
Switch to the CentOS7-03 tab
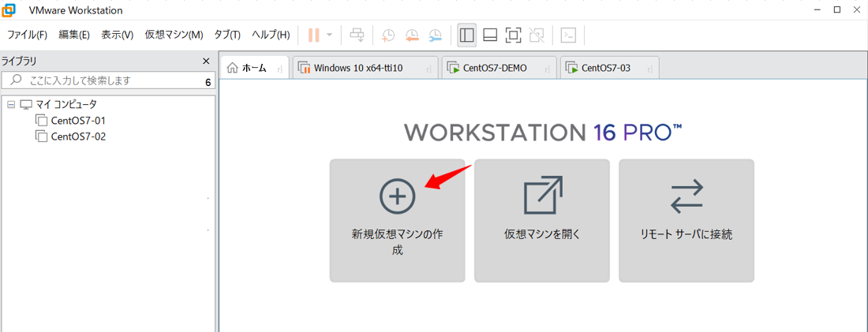coord(609,68)
